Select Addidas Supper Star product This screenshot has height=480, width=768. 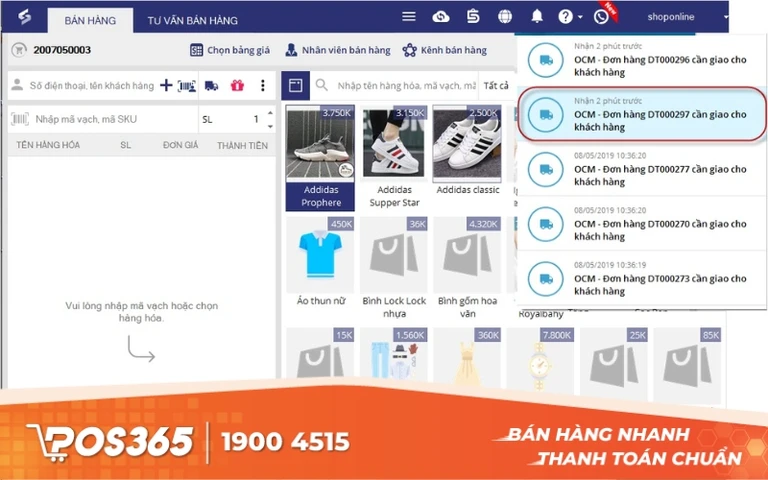tap(394, 158)
